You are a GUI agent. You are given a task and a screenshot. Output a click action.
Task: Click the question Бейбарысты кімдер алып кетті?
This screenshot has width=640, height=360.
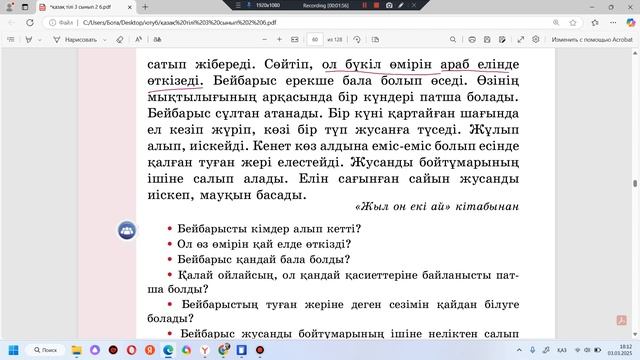tap(269, 229)
